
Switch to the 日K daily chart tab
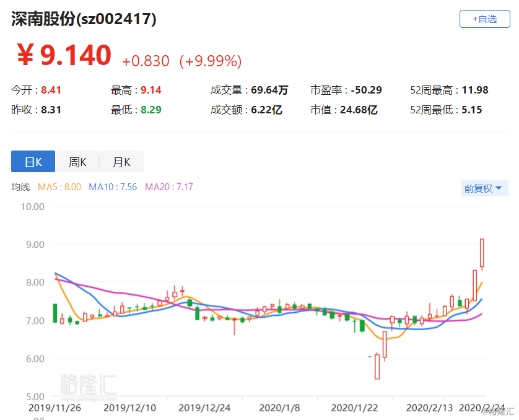tap(33, 162)
